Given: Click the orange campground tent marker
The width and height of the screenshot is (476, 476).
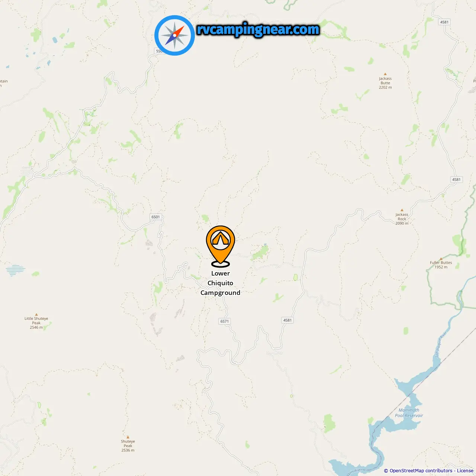Looking at the screenshot, I should coord(221,246).
